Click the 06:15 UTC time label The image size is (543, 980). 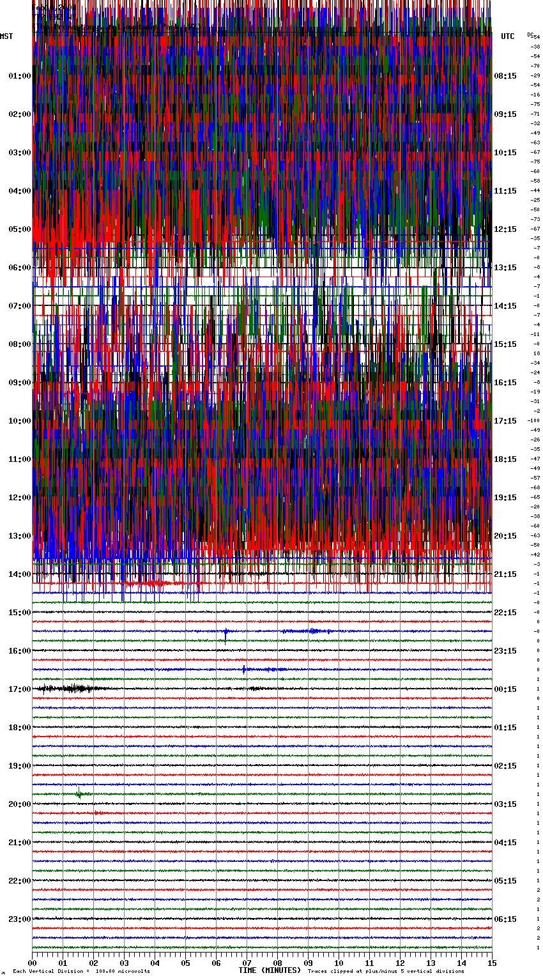click(x=505, y=919)
